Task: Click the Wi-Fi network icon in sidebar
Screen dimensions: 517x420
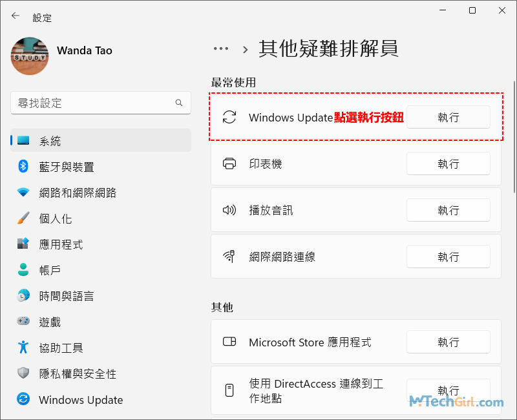Action: click(x=23, y=193)
